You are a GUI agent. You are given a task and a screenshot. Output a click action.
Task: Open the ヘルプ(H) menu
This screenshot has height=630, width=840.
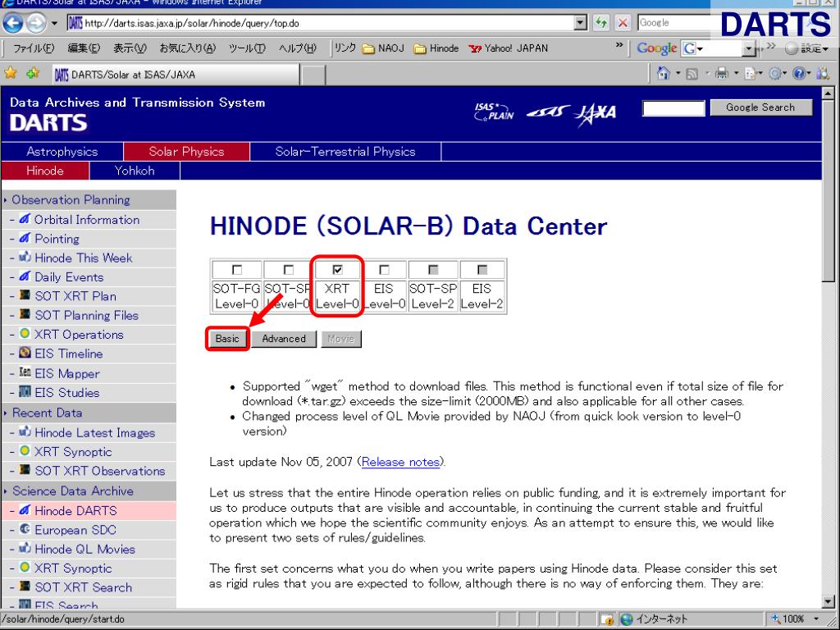click(297, 48)
